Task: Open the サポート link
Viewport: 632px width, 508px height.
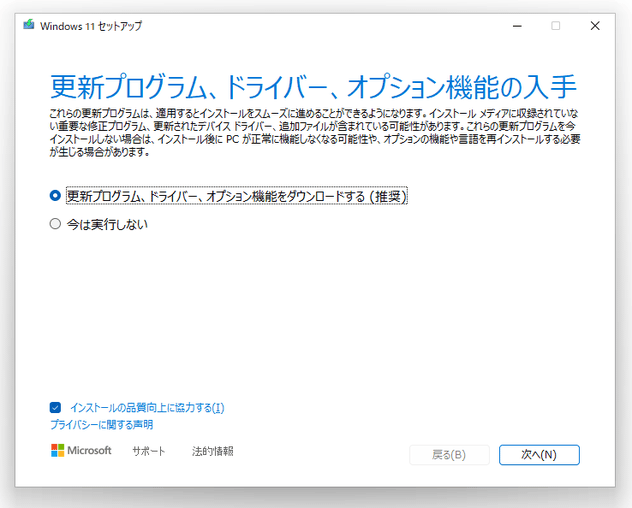Action: pos(149,451)
